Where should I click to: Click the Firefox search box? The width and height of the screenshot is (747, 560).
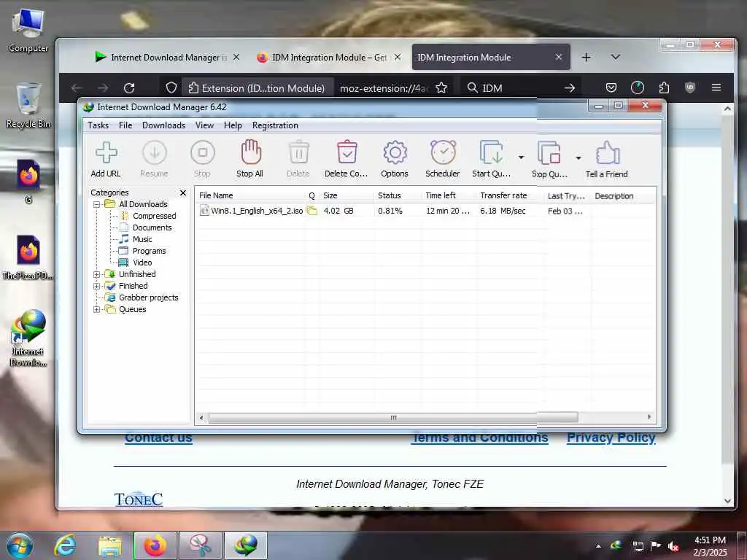point(521,88)
